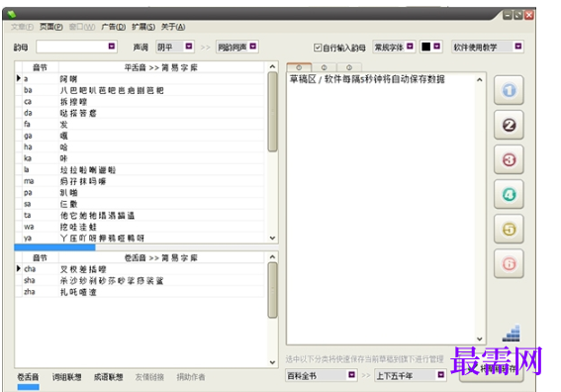Click the yellow numbered button 5
This screenshot has height=392, width=561.
coord(509,229)
